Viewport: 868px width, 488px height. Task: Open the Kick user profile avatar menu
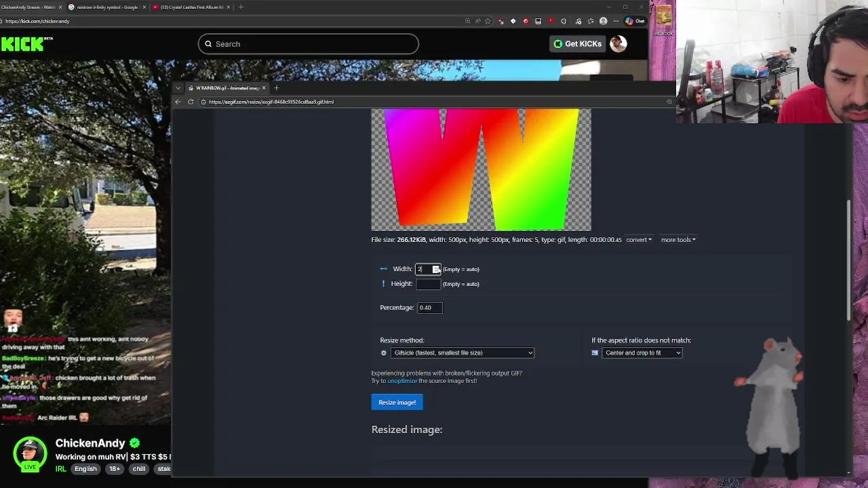(x=618, y=44)
